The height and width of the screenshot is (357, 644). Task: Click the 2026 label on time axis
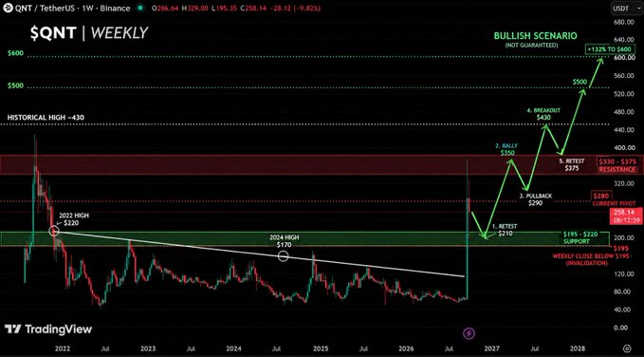click(406, 348)
